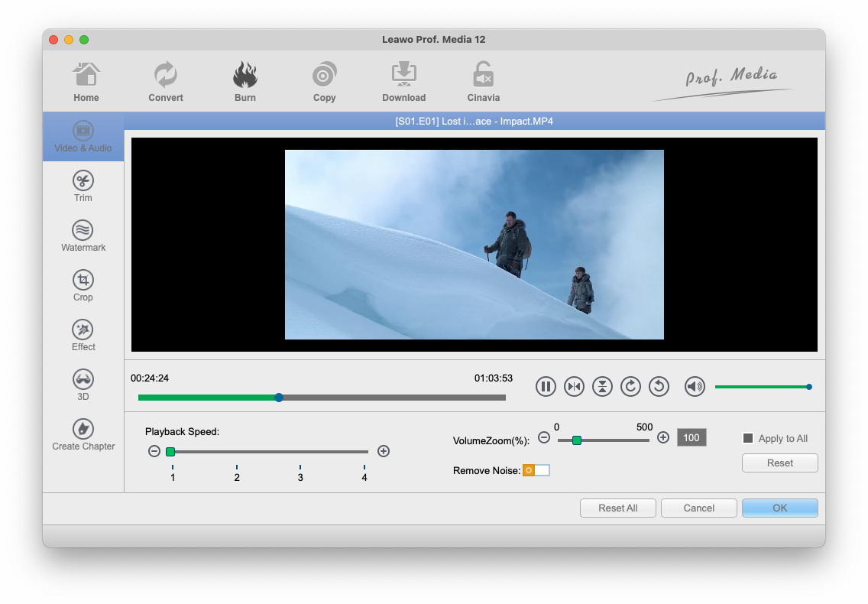
Task: Click the Cancel button
Action: tap(698, 508)
